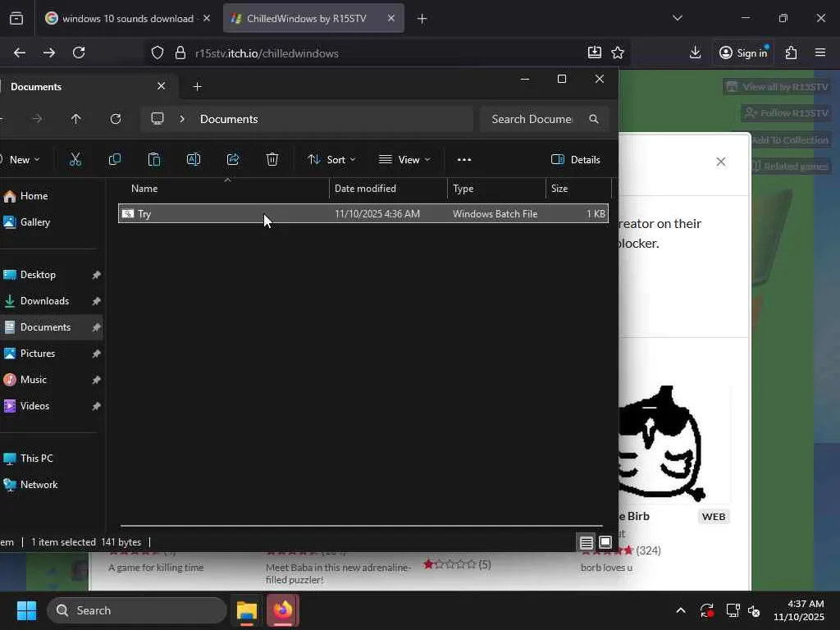The height and width of the screenshot is (630, 840).
Task: Click Firefox back arrow button
Action: click(20, 52)
